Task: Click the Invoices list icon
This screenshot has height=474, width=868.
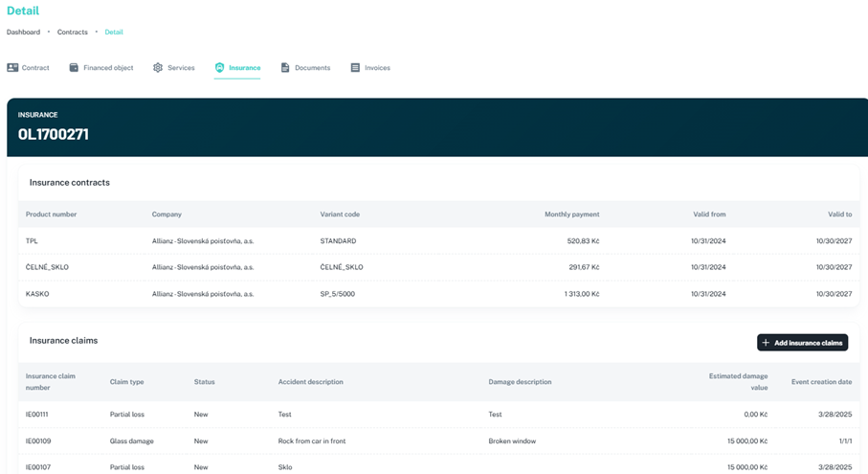Action: 355,68
